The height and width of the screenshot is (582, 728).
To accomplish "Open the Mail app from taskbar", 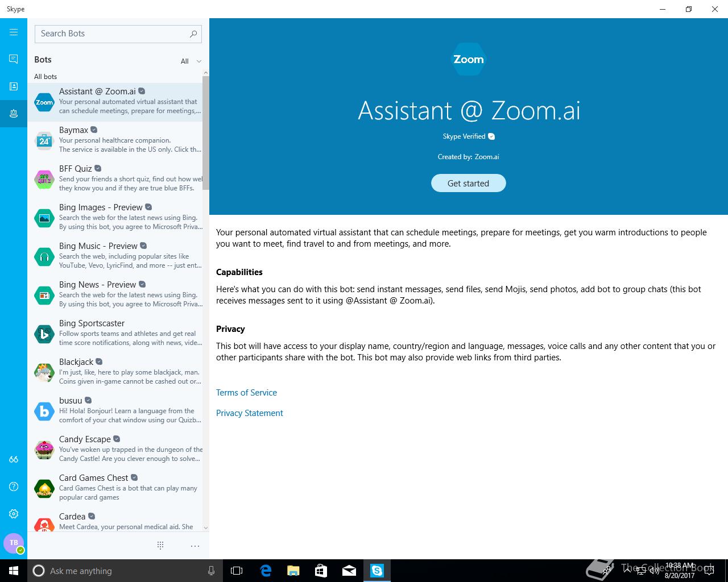I will tap(349, 571).
